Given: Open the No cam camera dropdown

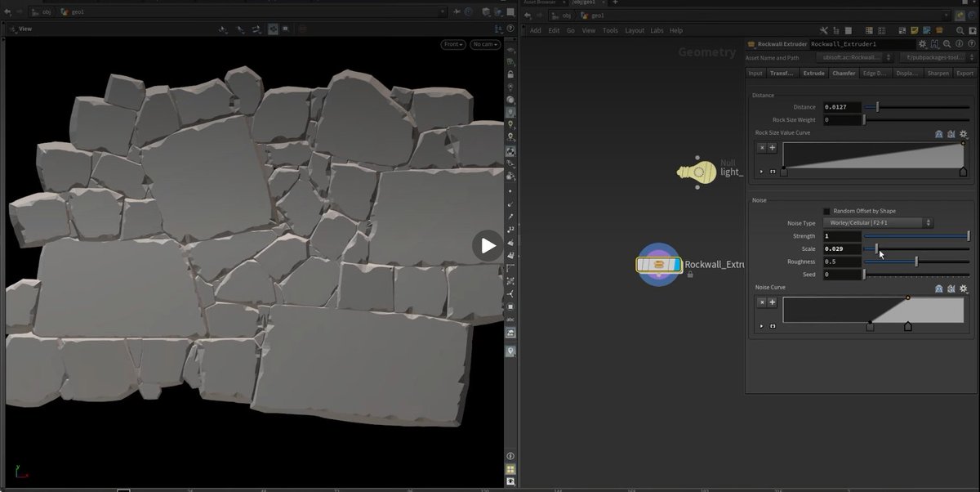Looking at the screenshot, I should pos(485,44).
